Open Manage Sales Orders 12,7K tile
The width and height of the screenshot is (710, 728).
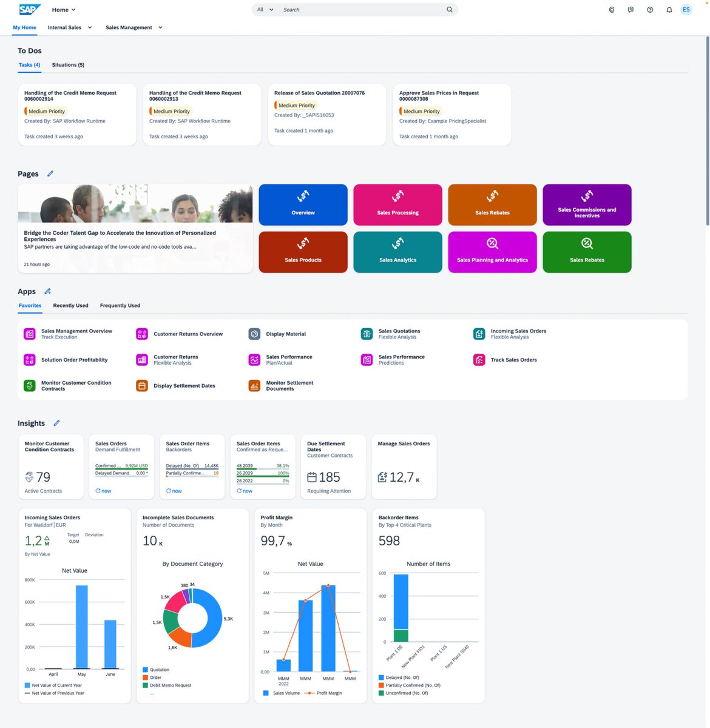404,467
